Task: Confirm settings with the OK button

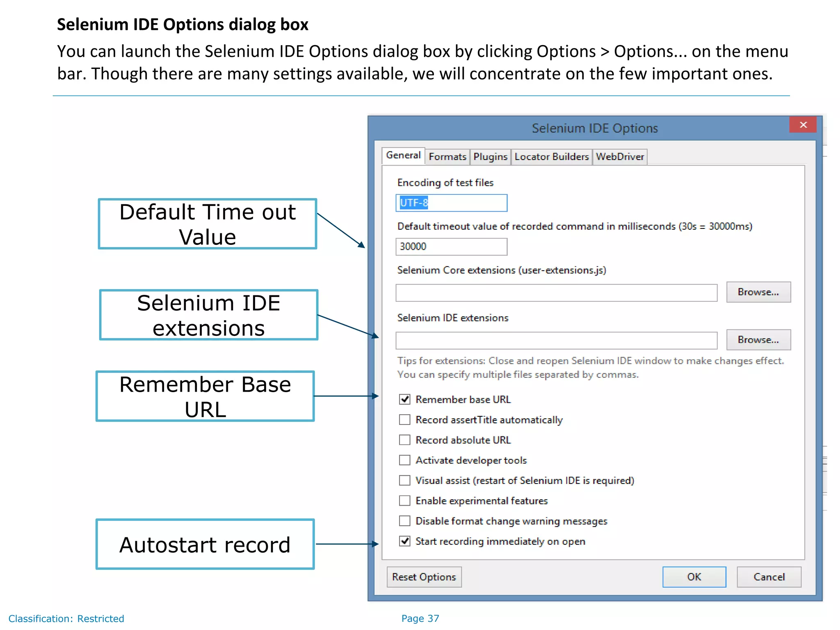Action: click(x=694, y=577)
